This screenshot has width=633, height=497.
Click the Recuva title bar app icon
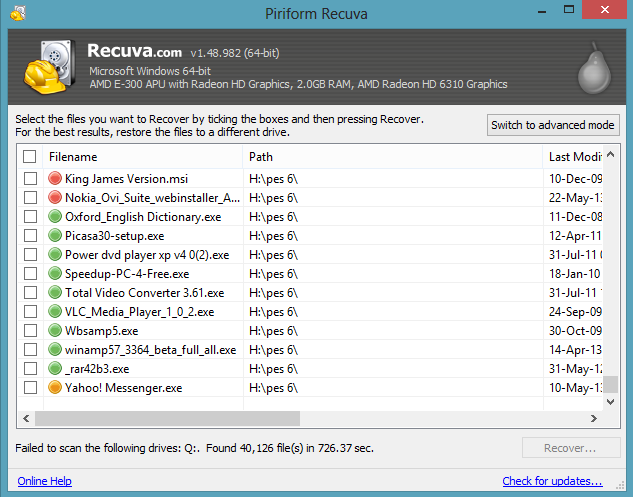[x=18, y=13]
